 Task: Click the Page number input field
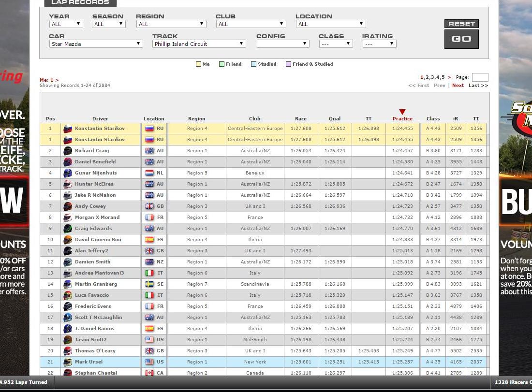tap(480, 77)
